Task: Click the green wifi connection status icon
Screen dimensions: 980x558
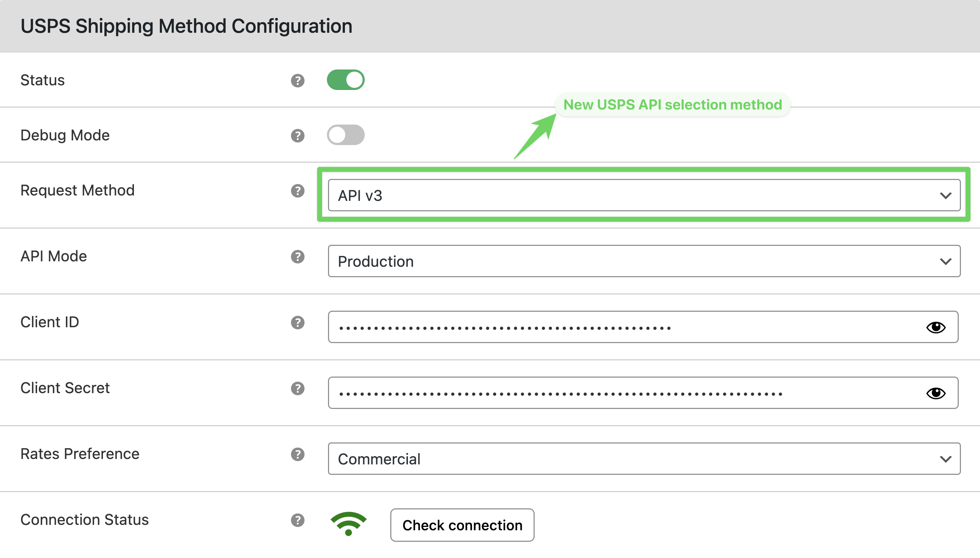Action: tap(348, 524)
